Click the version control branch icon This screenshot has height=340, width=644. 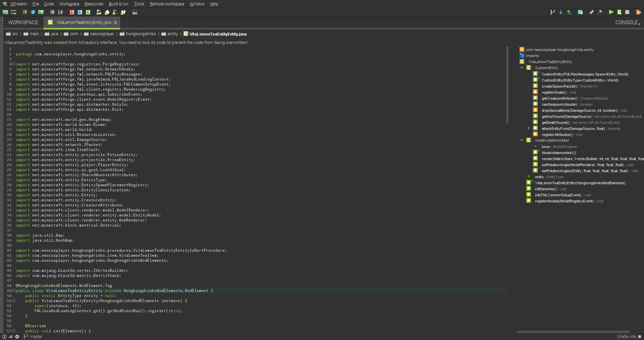click(x=553, y=12)
